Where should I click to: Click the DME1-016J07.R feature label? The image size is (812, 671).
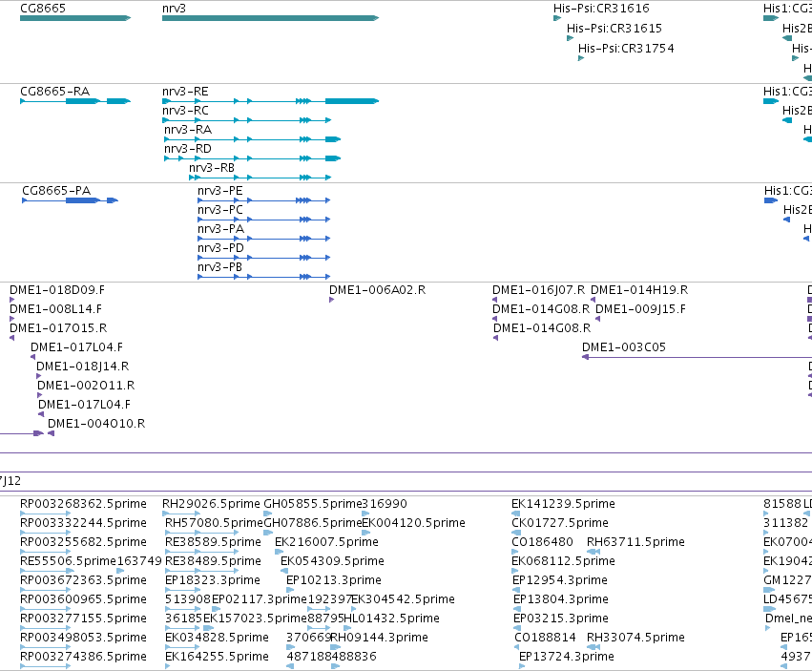[538, 289]
